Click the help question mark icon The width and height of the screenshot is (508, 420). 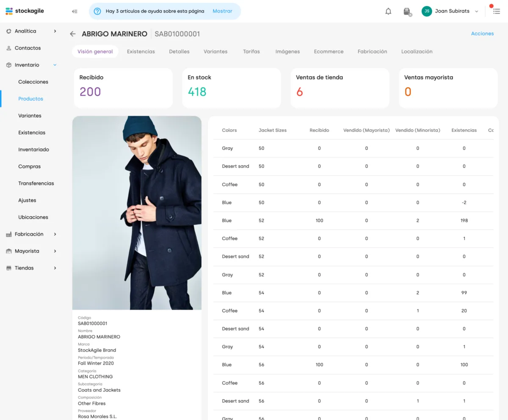(97, 11)
